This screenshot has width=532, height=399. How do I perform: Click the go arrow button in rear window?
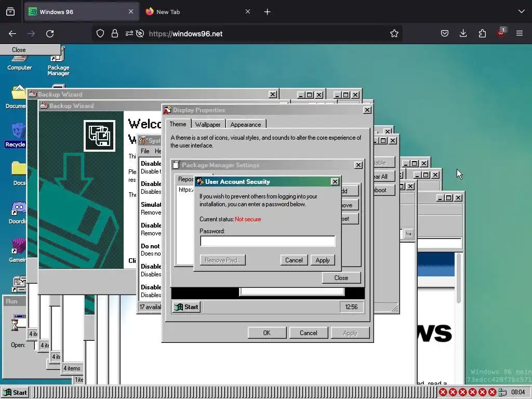(x=409, y=234)
